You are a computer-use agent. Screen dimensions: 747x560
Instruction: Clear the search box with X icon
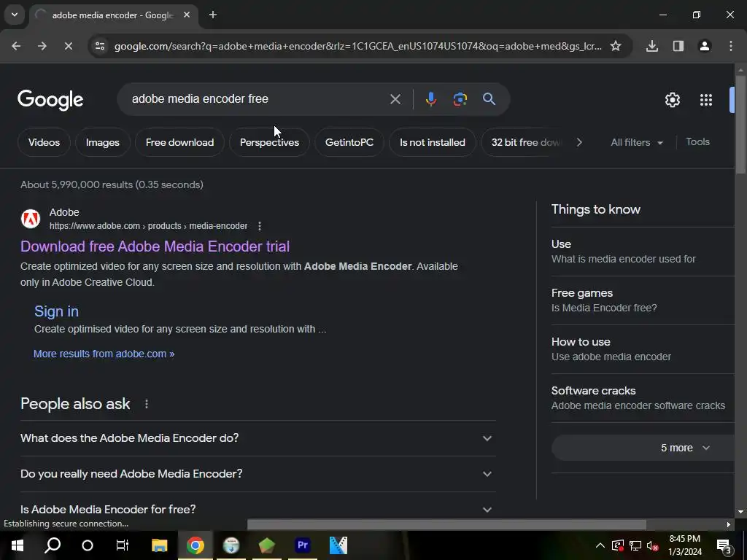click(x=395, y=99)
